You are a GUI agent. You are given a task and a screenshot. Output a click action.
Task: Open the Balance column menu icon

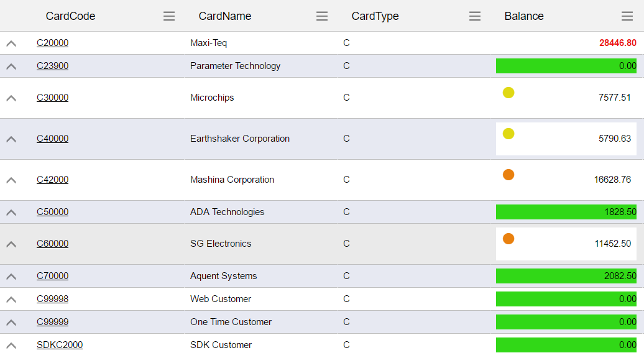pyautogui.click(x=627, y=16)
